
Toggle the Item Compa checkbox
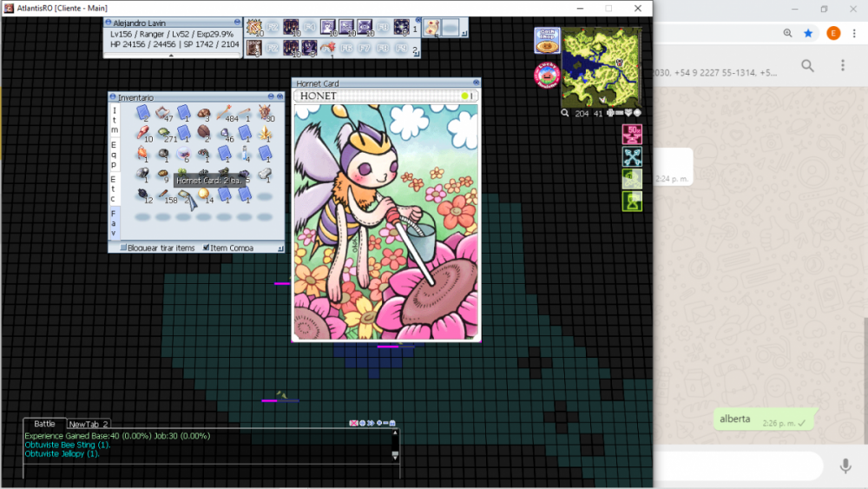(x=207, y=248)
